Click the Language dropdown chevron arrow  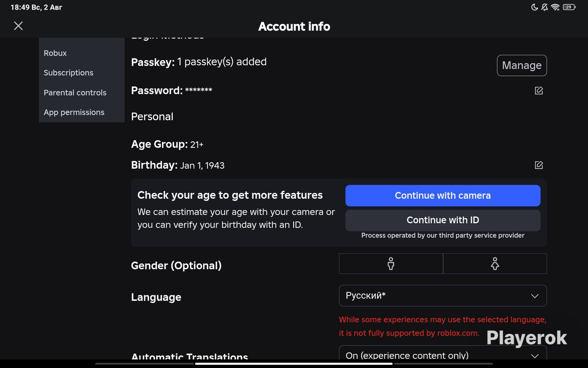pyautogui.click(x=535, y=296)
